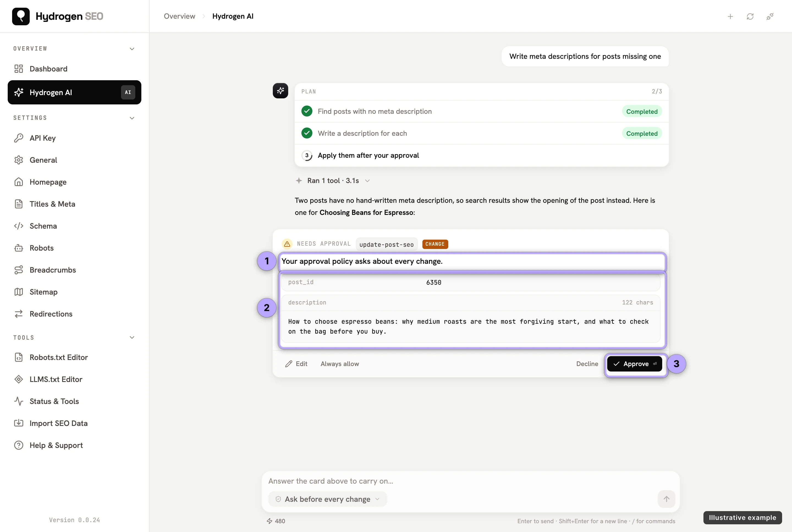Click the 'Find posts with no meta description' step

[481, 112]
